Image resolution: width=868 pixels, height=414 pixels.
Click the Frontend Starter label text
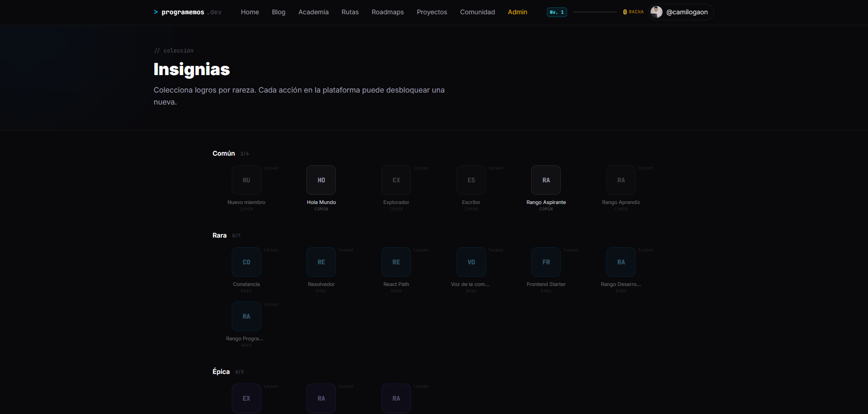(546, 284)
